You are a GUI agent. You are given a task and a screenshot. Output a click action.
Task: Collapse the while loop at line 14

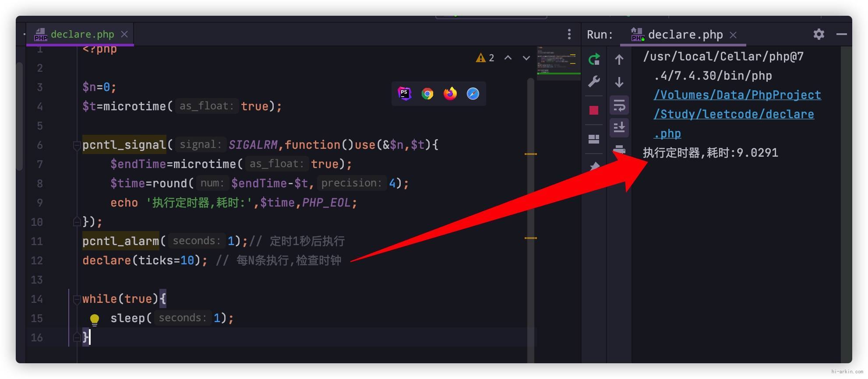[x=77, y=299]
